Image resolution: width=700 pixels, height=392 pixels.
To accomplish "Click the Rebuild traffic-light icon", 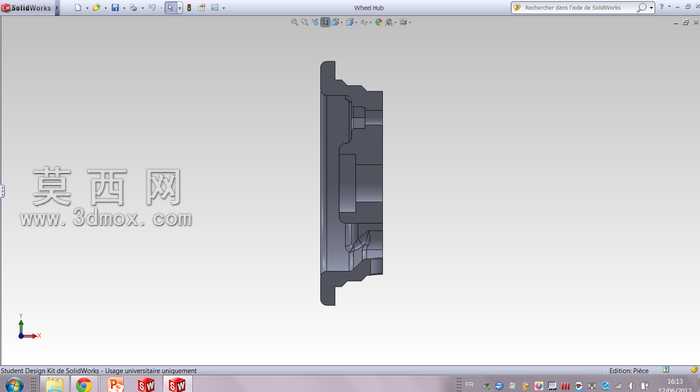I will (189, 8).
